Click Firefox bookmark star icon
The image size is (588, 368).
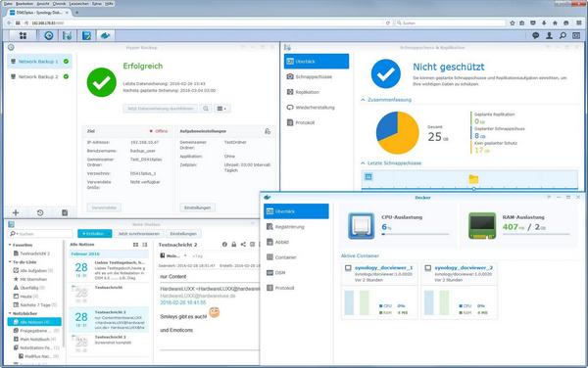coord(513,23)
